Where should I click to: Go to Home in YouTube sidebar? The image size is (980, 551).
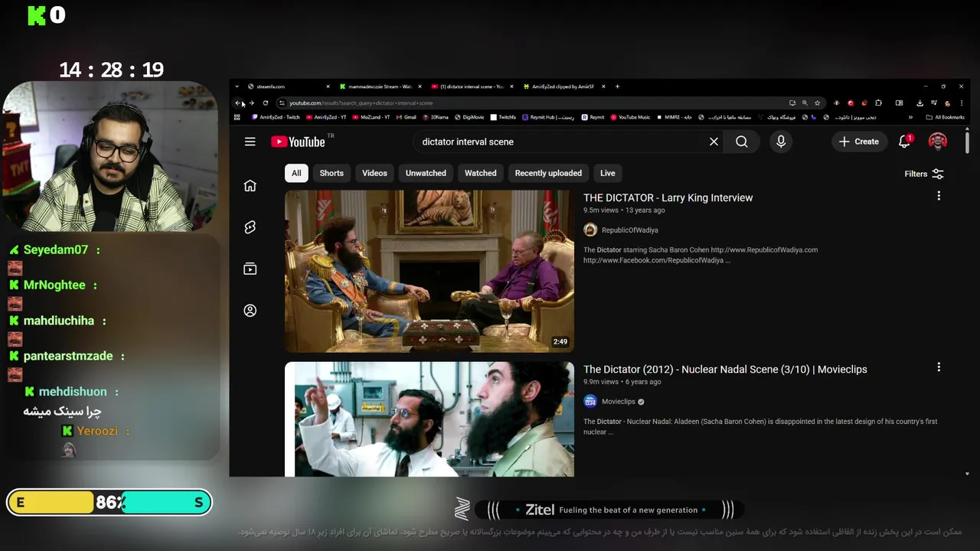[x=250, y=186]
